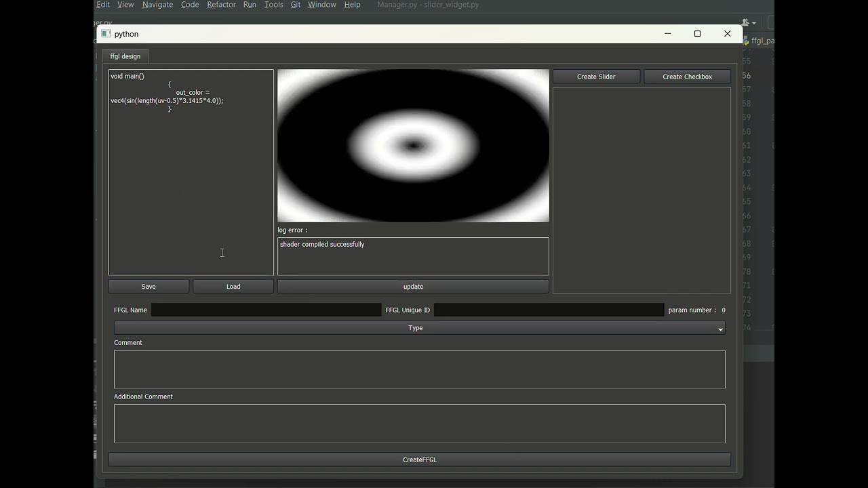This screenshot has height=488, width=868.
Task: Click the 'FFGL Unique ID' label
Action: (408, 310)
